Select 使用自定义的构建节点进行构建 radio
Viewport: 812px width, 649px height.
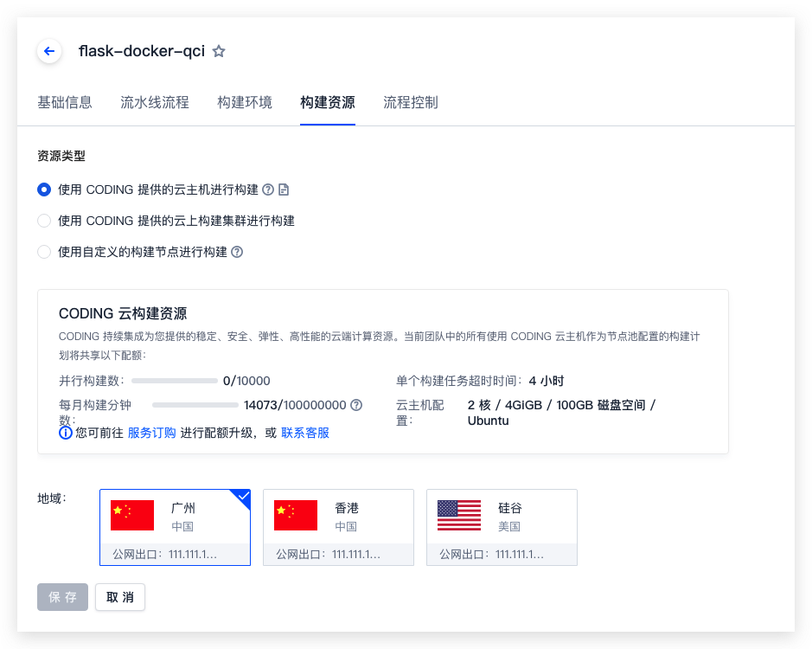(44, 252)
